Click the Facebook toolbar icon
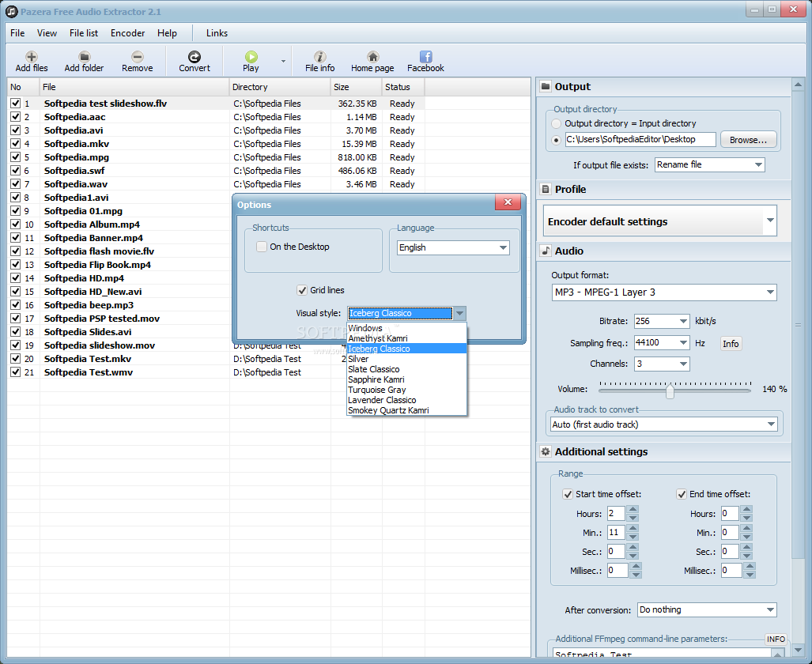The height and width of the screenshot is (664, 812). pos(425,56)
